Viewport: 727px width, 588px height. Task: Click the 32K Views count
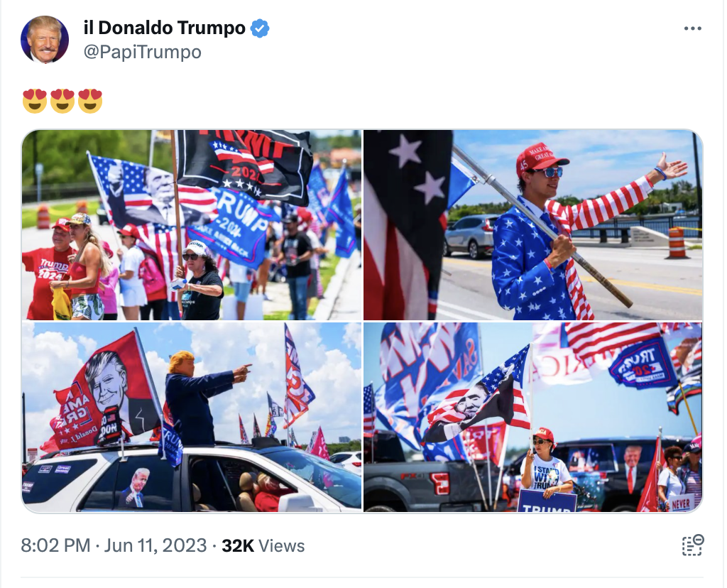pos(263,546)
